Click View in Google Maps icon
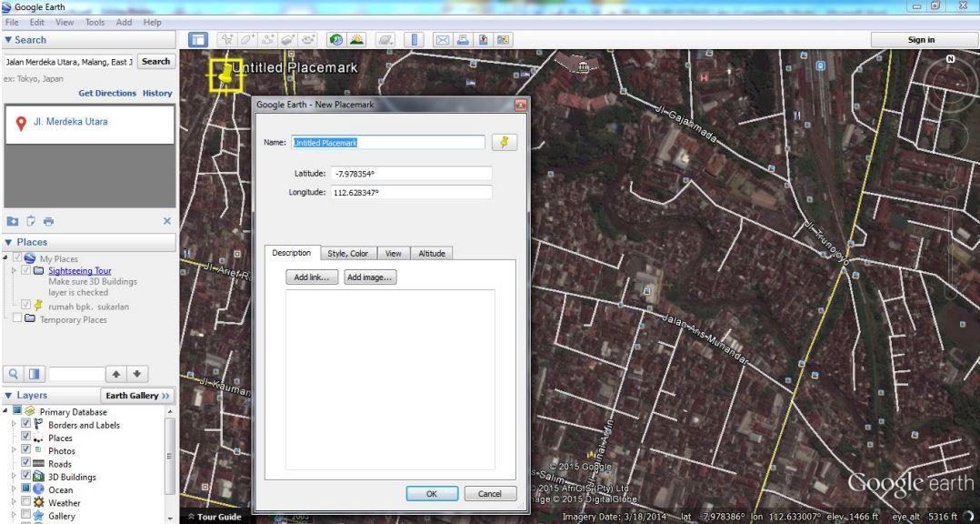The width and height of the screenshot is (980, 524). pos(503,40)
